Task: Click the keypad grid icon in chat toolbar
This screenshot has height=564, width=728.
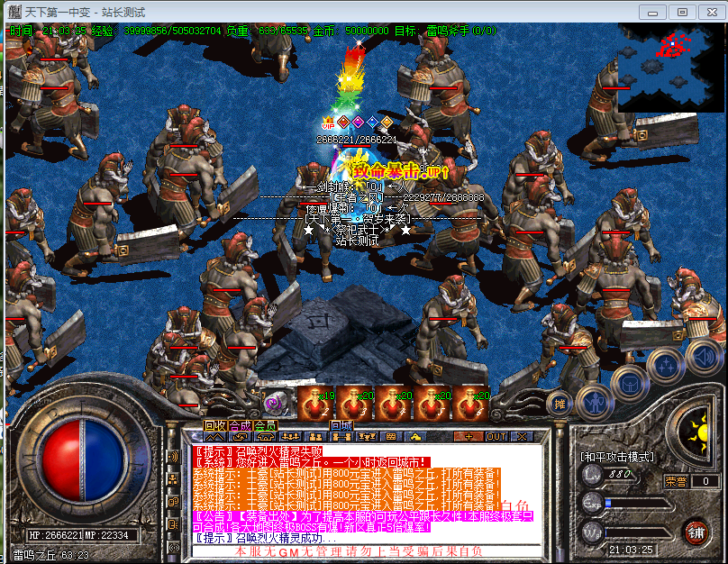Action: tap(391, 437)
